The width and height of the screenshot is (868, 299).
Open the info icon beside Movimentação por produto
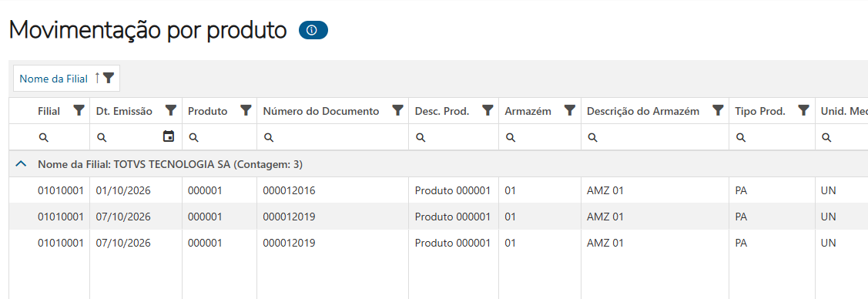coord(313,31)
